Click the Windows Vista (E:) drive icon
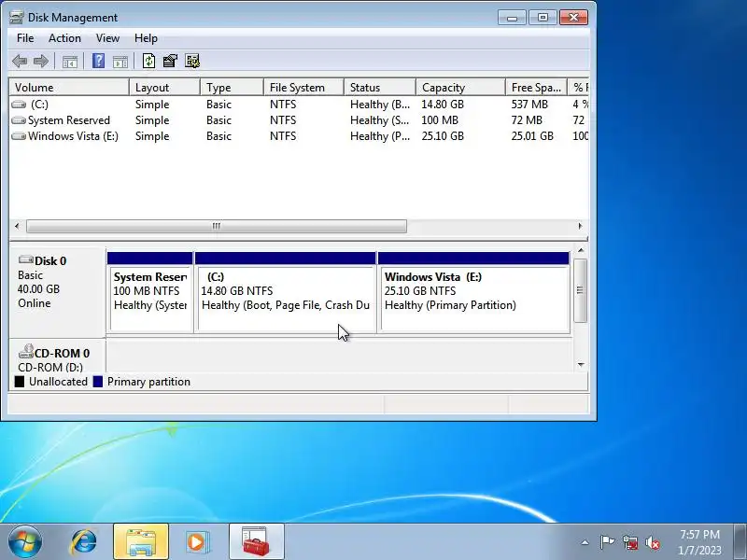The height and width of the screenshot is (560, 747). pyautogui.click(x=19, y=136)
